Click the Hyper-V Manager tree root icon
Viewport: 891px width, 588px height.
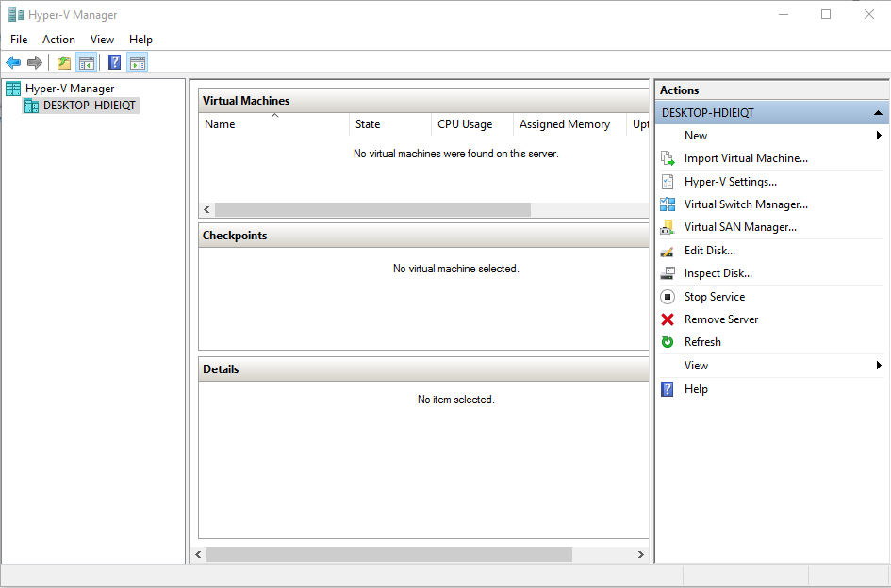[x=13, y=88]
